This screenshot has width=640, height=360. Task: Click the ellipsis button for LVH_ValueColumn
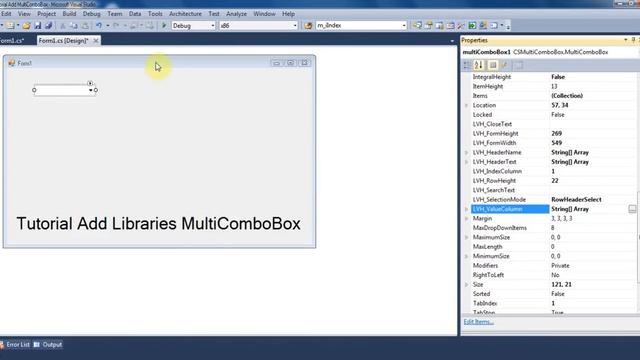pos(632,209)
